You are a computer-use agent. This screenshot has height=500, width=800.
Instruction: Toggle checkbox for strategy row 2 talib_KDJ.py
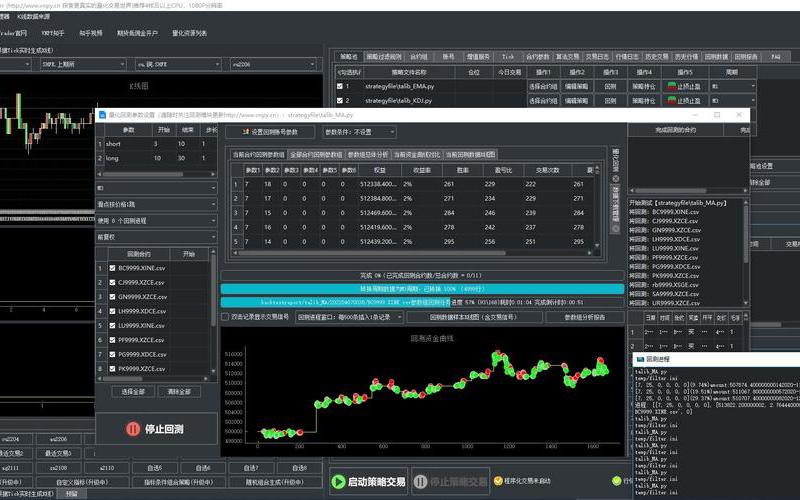340,101
